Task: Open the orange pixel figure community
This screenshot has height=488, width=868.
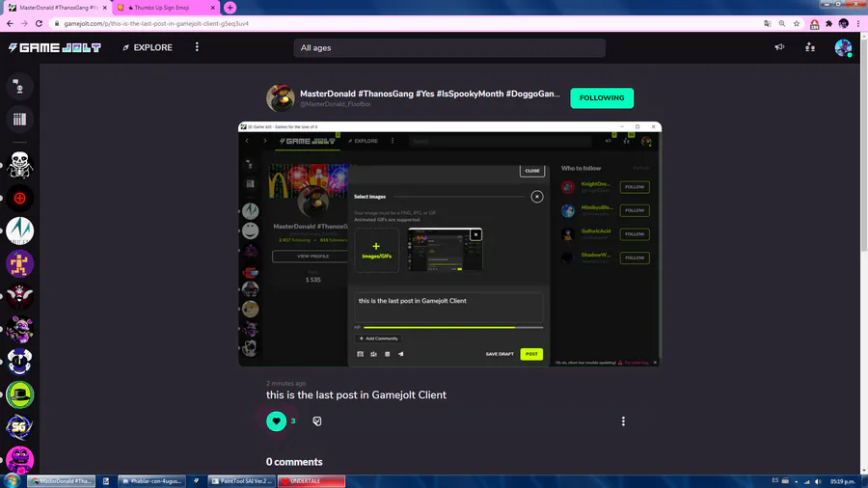Action: (x=20, y=264)
